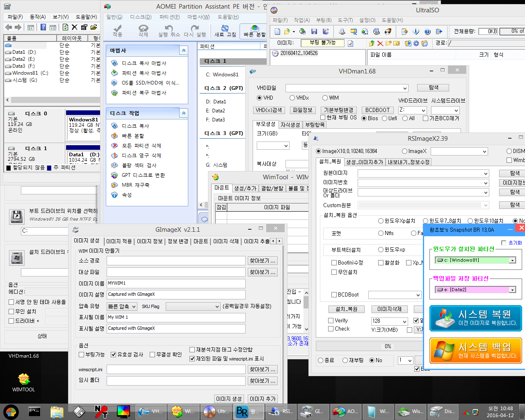
Task: Click the save disk icon in UltraISO
Action: (x=314, y=32)
